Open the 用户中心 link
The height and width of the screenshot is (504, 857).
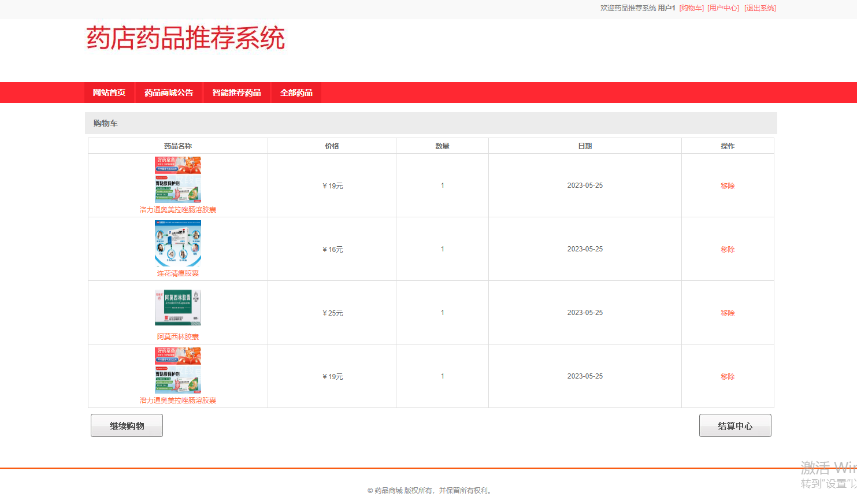724,8
